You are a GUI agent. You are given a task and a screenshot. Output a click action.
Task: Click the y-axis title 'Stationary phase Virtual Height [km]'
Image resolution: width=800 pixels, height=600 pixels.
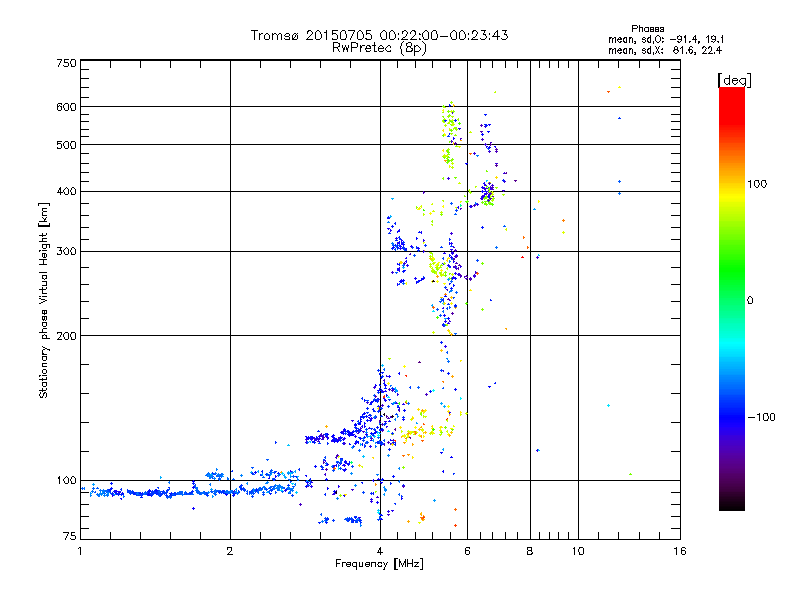point(43,300)
